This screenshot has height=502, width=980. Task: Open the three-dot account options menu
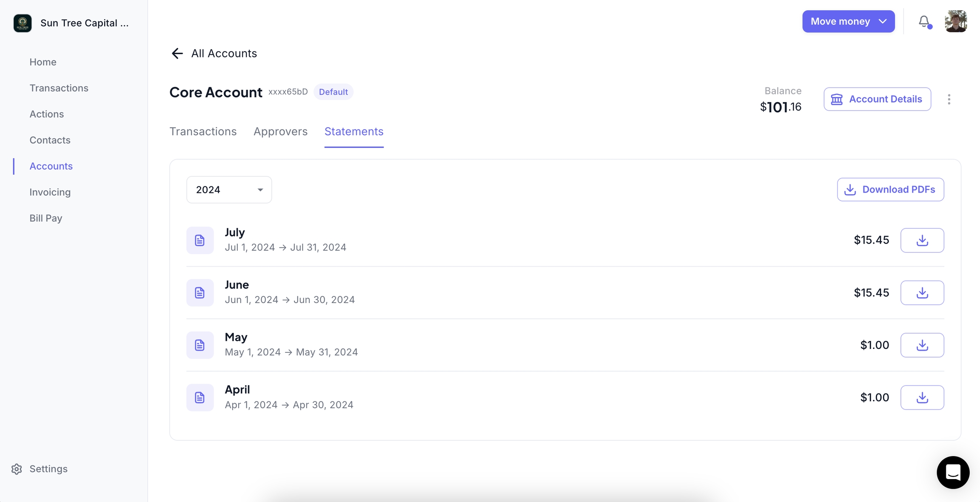[x=949, y=99]
